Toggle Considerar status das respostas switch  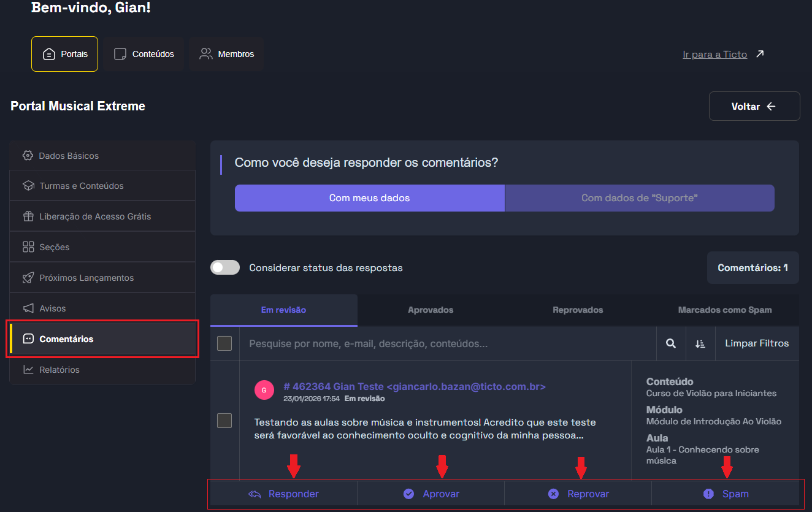click(x=225, y=267)
